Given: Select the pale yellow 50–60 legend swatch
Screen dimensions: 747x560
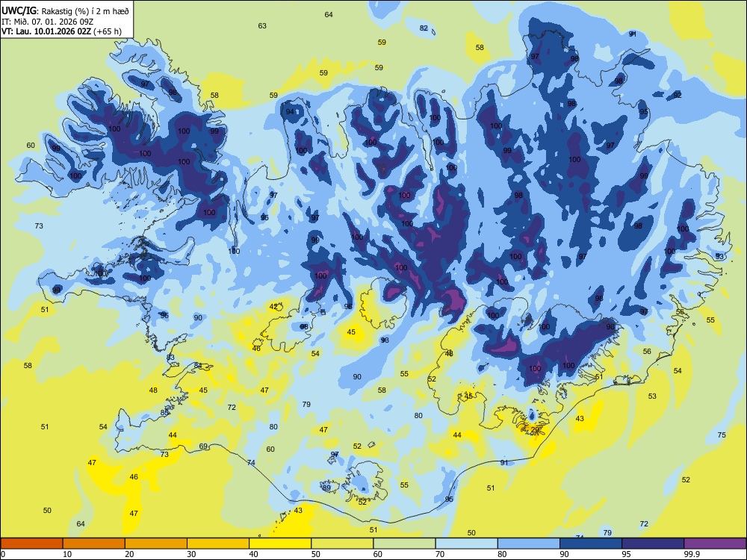Looking at the screenshot, I should [x=342, y=544].
